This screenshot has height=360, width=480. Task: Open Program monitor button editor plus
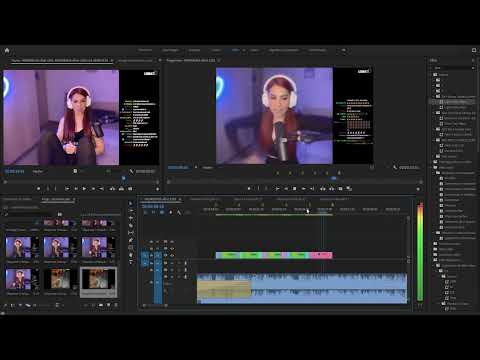pos(418,189)
